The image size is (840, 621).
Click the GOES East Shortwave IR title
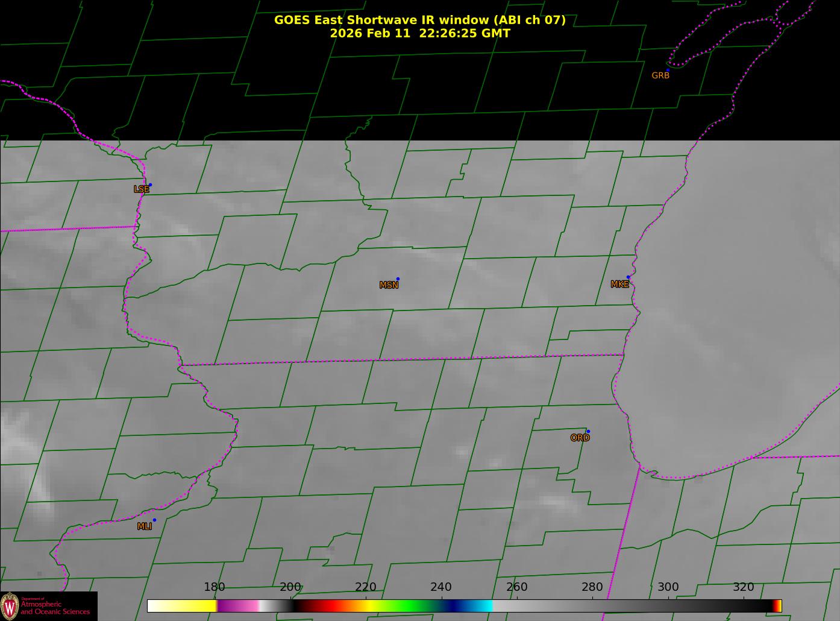coord(419,20)
